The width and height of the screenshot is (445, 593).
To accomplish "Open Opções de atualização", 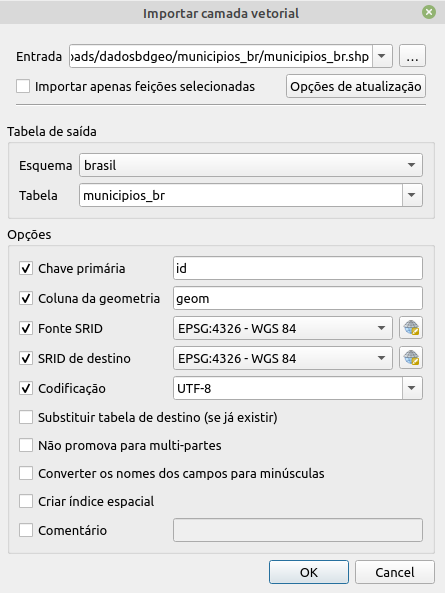I will (x=356, y=87).
